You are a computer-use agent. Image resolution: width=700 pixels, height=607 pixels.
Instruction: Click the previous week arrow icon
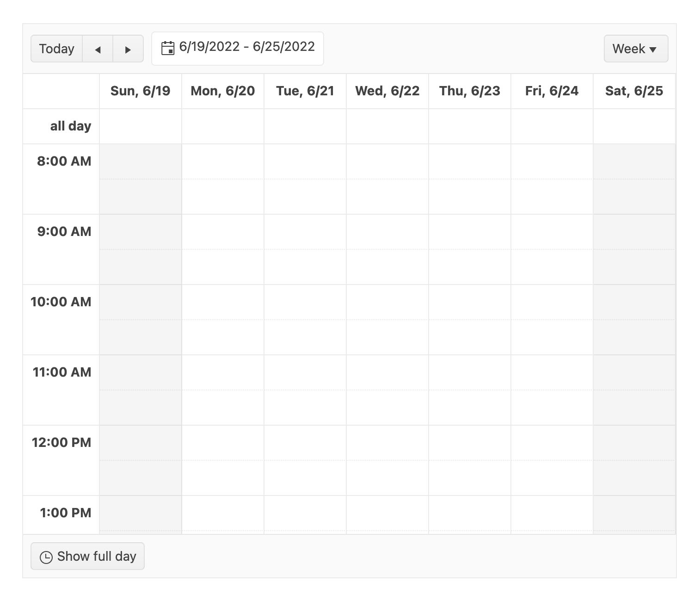98,49
